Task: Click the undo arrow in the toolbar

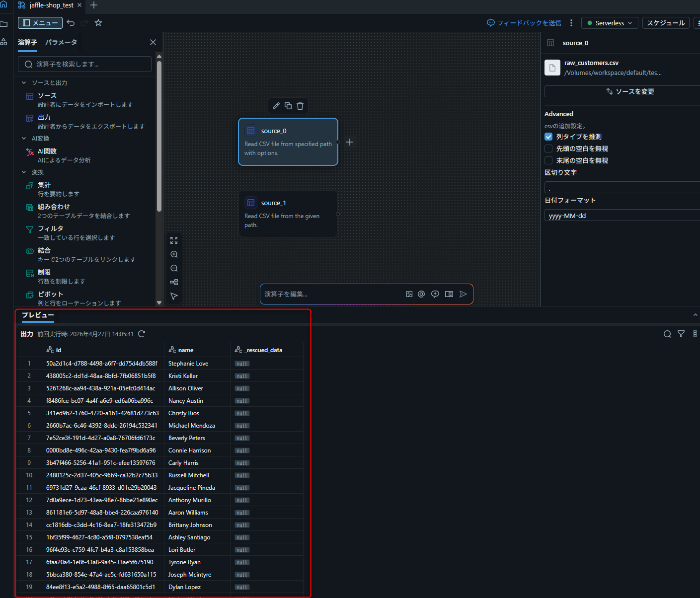Action: (71, 23)
